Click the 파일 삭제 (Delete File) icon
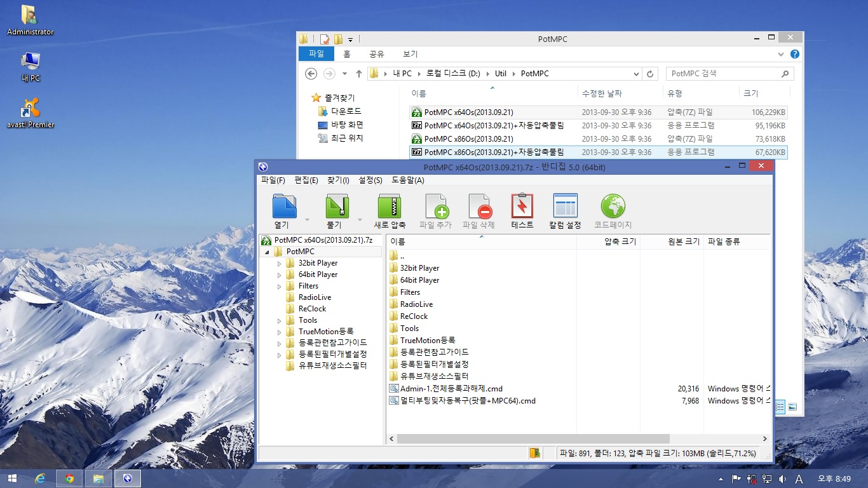This screenshot has width=868, height=488. 480,207
